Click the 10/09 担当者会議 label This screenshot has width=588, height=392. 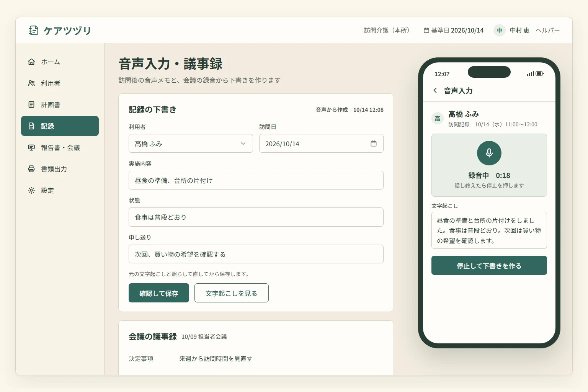tap(204, 337)
